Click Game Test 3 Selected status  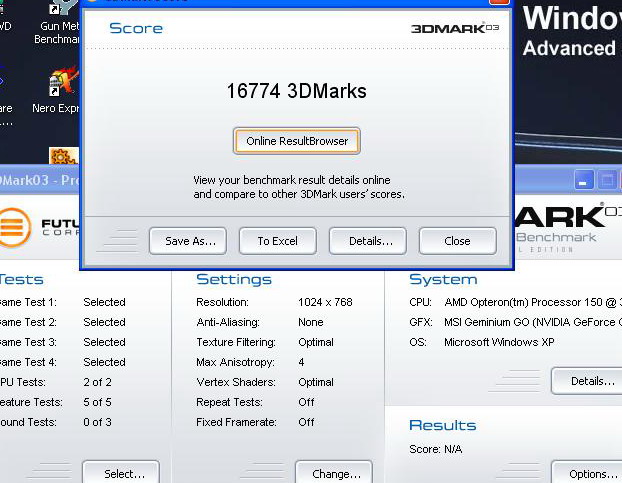pyautogui.click(x=104, y=342)
